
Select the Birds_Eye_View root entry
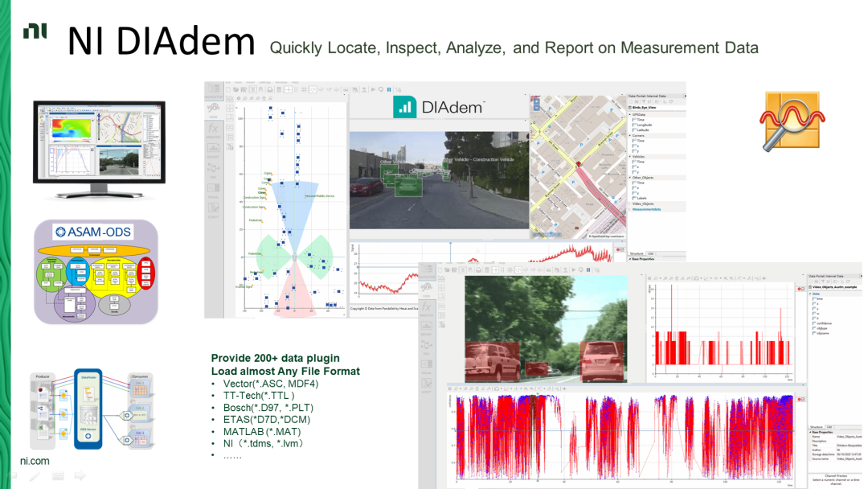(x=642, y=108)
